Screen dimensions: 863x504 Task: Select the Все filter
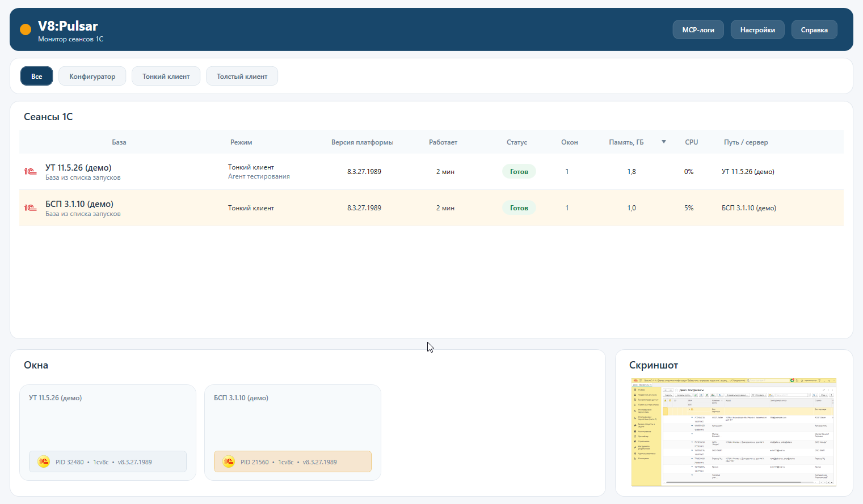click(x=37, y=76)
